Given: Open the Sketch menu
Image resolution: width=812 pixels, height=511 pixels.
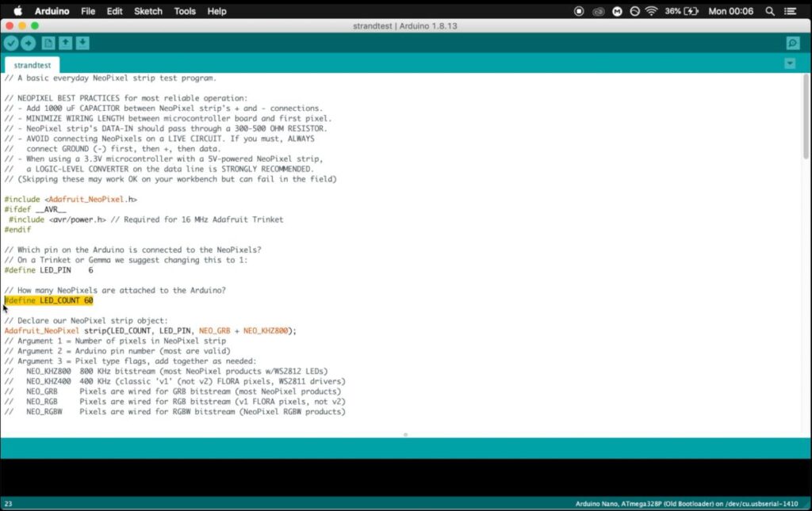Looking at the screenshot, I should coord(148,11).
